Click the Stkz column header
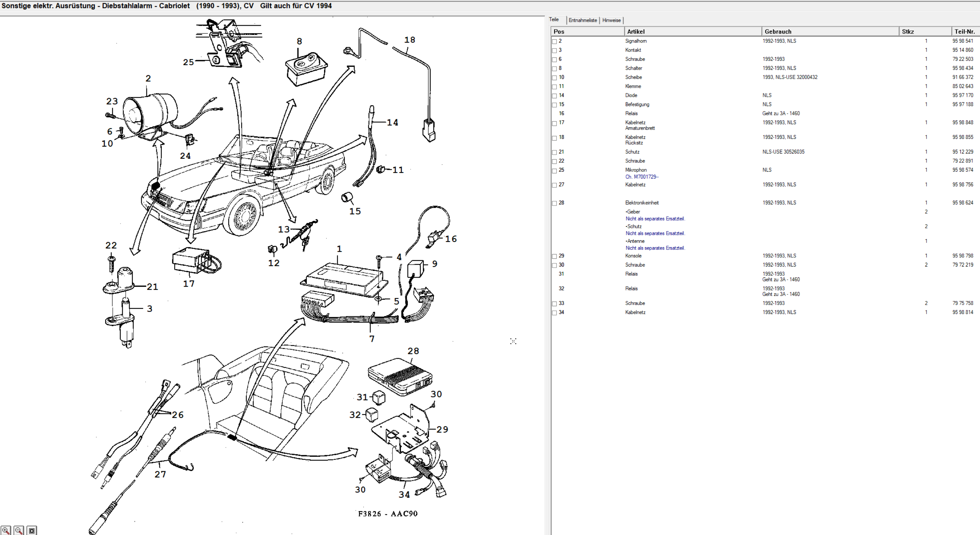This screenshot has width=980, height=535. tap(925, 32)
